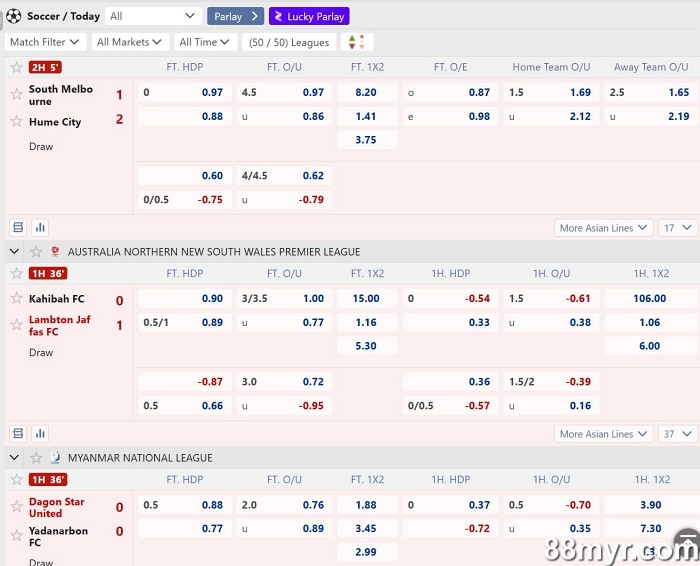Image resolution: width=700 pixels, height=566 pixels.
Task: Star the South Melbourne team
Action: (x=17, y=94)
